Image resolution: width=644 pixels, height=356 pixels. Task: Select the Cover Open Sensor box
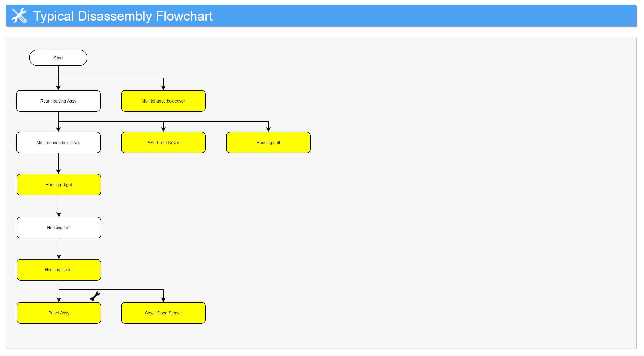click(x=163, y=313)
